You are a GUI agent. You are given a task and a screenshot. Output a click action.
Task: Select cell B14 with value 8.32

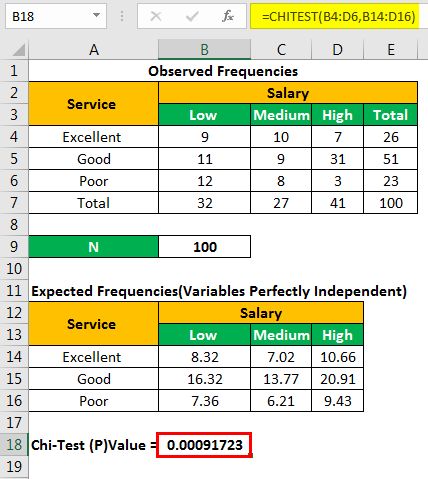point(204,357)
